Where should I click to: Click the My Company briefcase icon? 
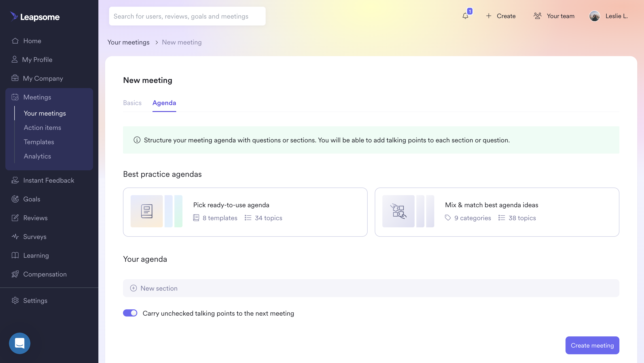(x=15, y=78)
